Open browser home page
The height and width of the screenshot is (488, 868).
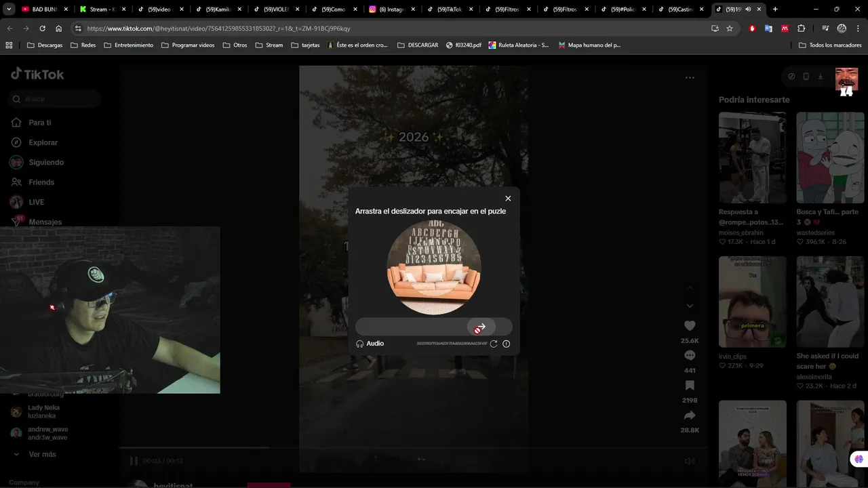pyautogui.click(x=59, y=28)
